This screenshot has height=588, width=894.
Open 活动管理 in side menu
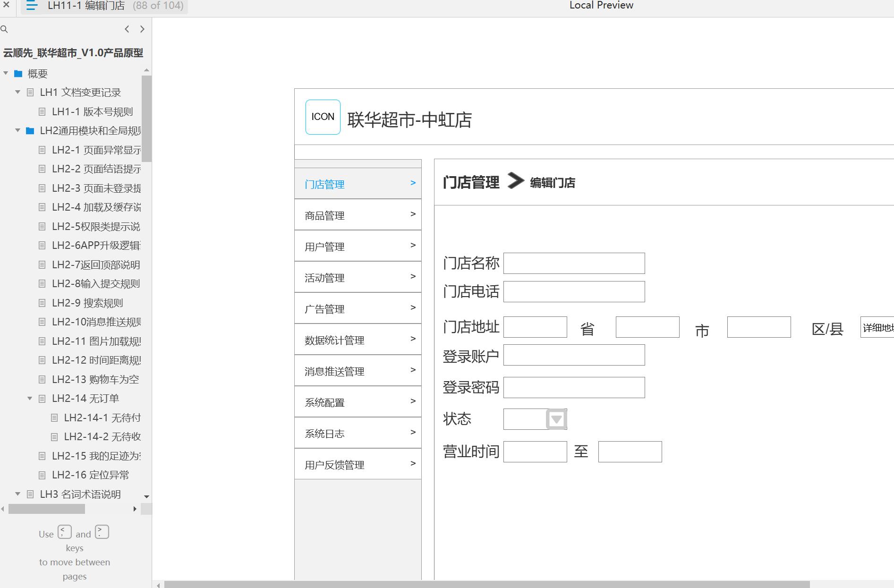[x=358, y=277]
